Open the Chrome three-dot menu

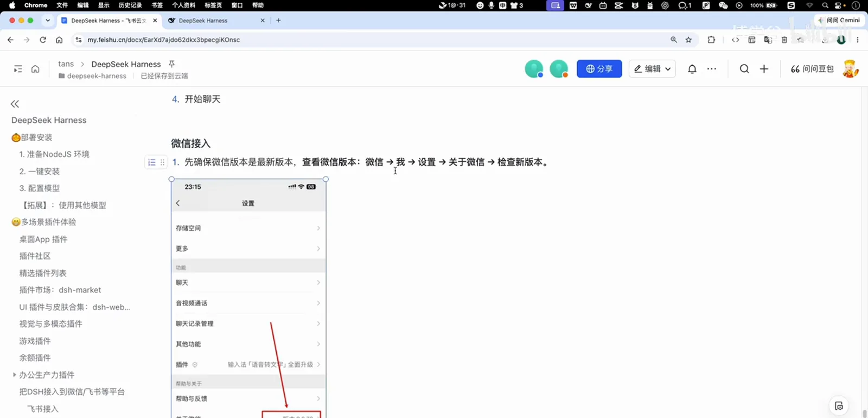click(x=858, y=40)
